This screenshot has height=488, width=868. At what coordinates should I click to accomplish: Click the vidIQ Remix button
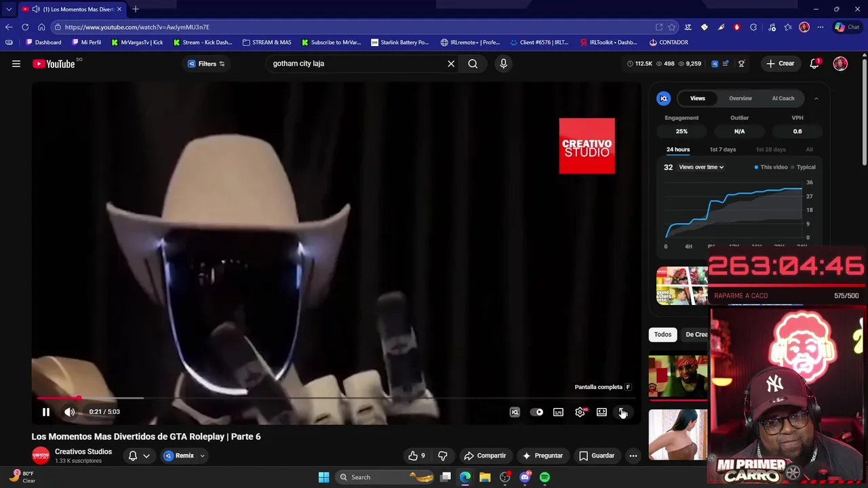pyautogui.click(x=179, y=455)
